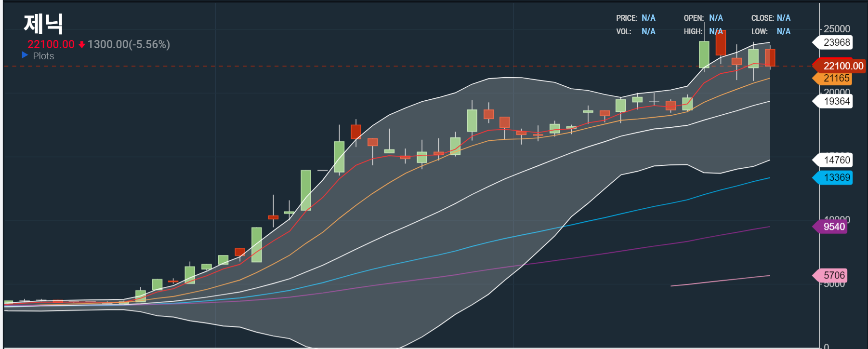The height and width of the screenshot is (349, 868).
Task: Click the LOW N/A readout
Action: click(783, 31)
